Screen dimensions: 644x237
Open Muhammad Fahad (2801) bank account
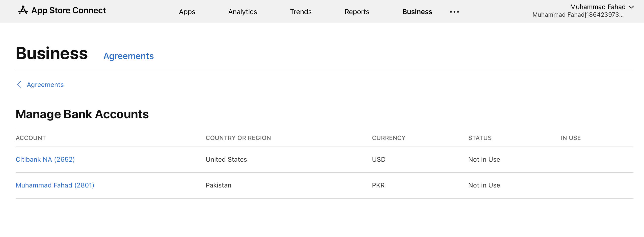point(55,185)
